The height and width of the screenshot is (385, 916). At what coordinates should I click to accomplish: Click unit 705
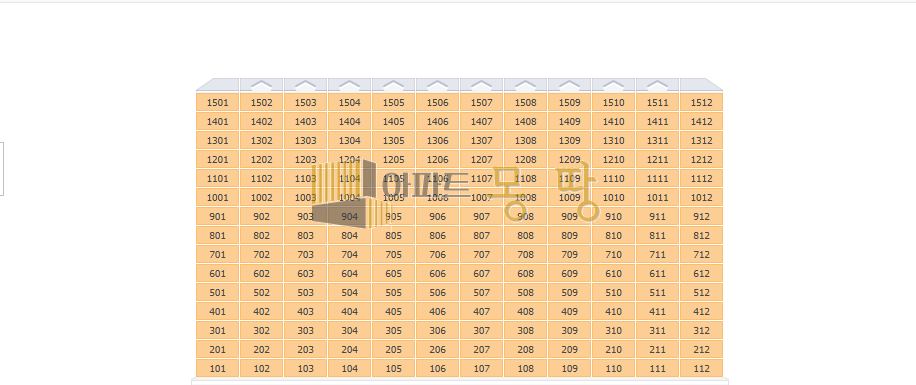(x=394, y=255)
